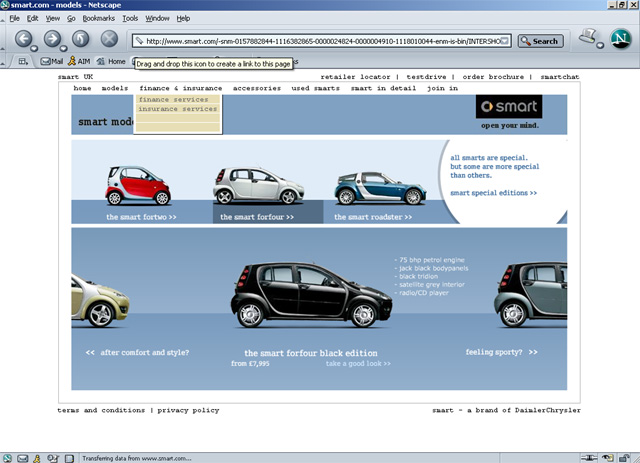Open the Tools menu
This screenshot has width=640, height=463.
pyautogui.click(x=130, y=18)
